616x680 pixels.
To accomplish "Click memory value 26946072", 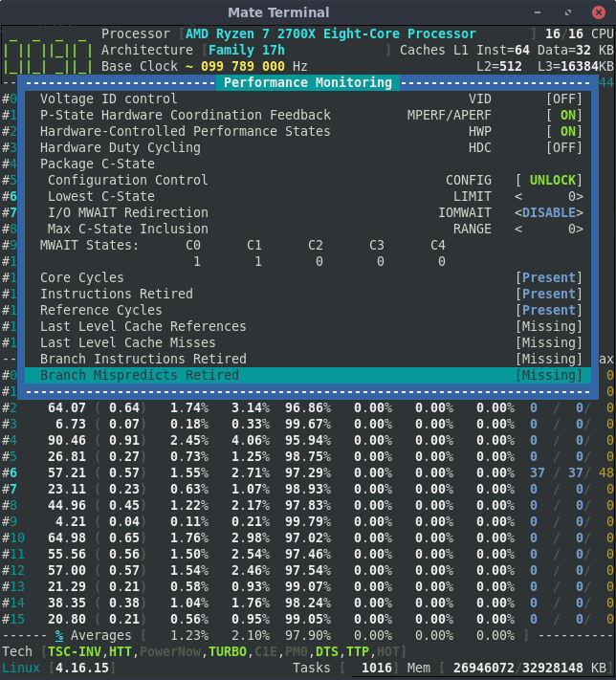I will coord(484,669).
